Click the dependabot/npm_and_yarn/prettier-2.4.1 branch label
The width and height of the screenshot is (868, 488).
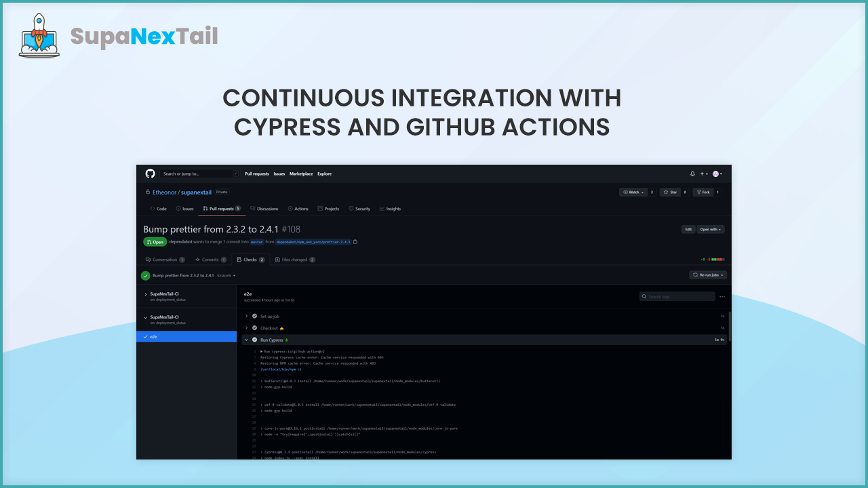pos(313,242)
